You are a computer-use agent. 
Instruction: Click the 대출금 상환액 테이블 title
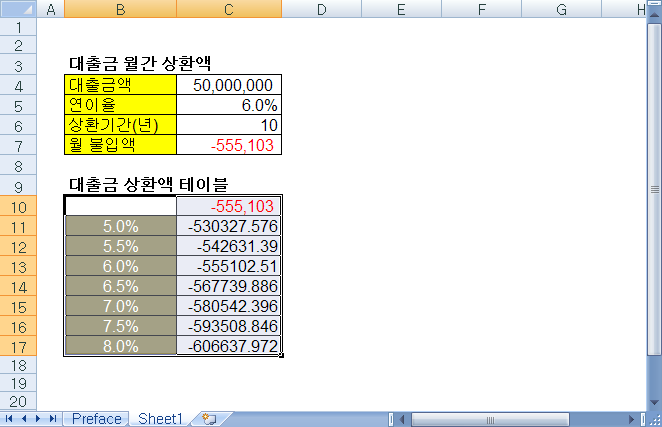[x=148, y=185]
